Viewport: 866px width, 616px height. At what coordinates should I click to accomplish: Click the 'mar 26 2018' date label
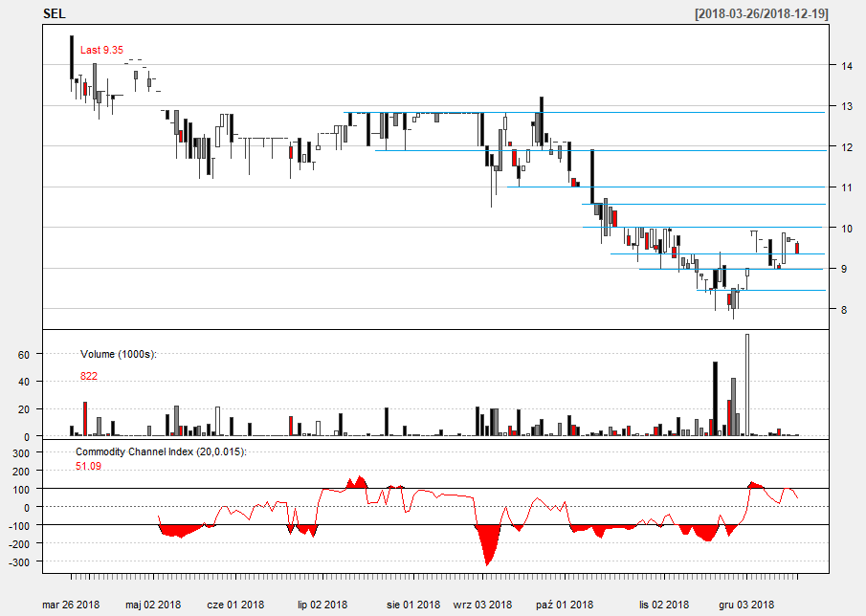point(71,605)
